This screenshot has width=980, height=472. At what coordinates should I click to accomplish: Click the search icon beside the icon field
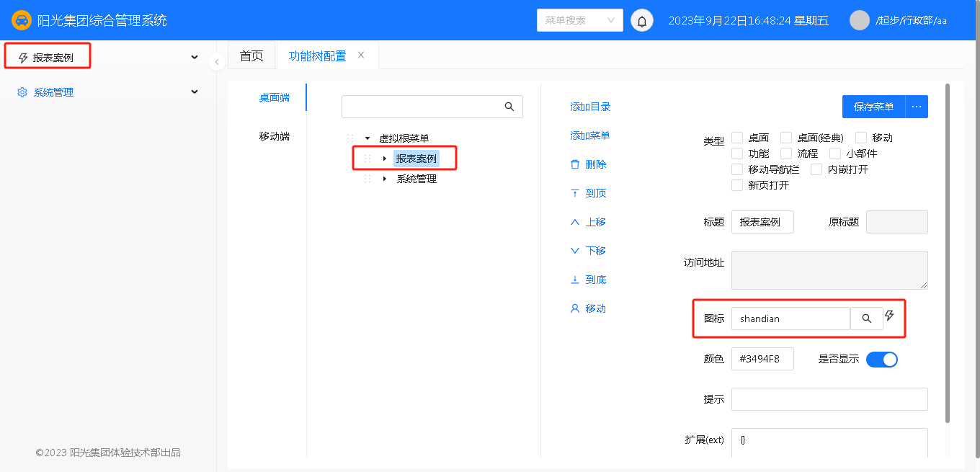coord(867,319)
